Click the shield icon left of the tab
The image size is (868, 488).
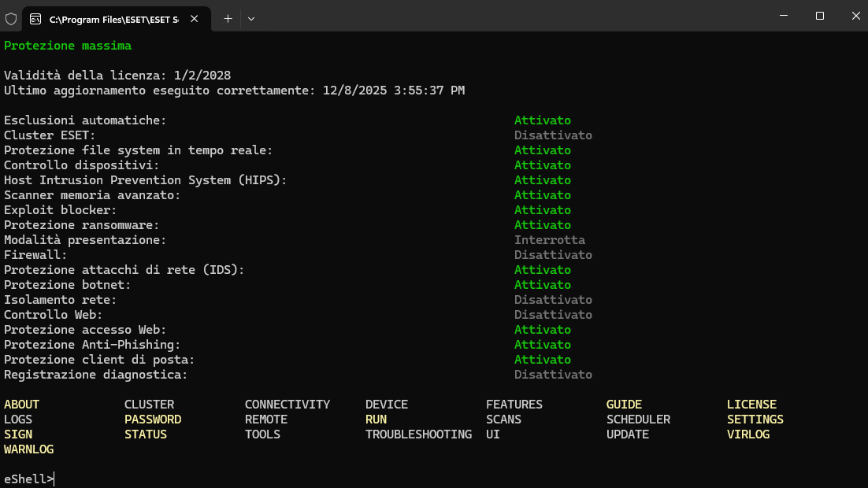11,17
